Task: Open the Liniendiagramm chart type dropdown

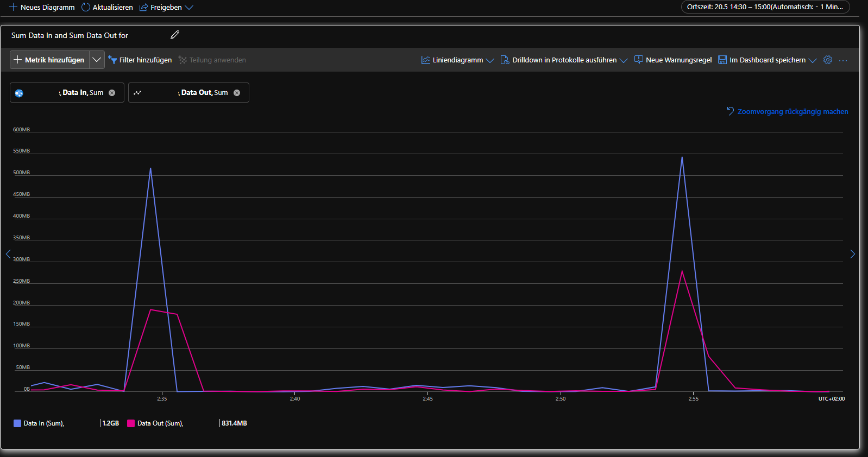Action: pos(457,60)
